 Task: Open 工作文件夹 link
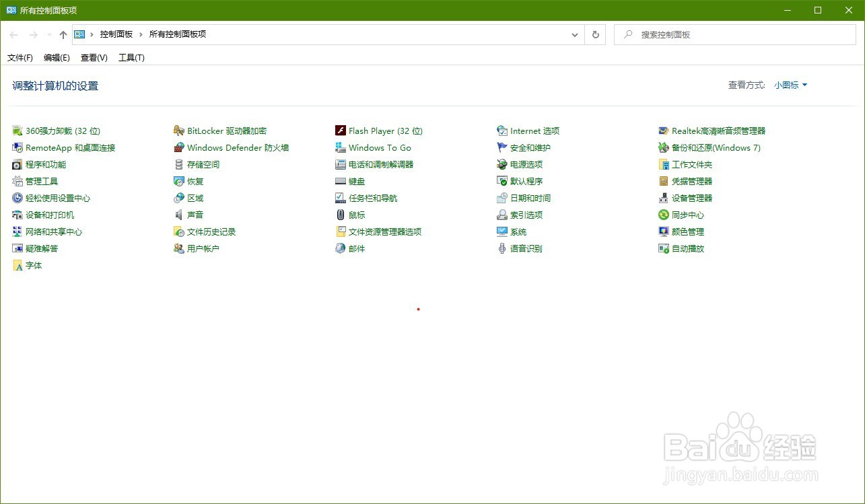pos(692,164)
